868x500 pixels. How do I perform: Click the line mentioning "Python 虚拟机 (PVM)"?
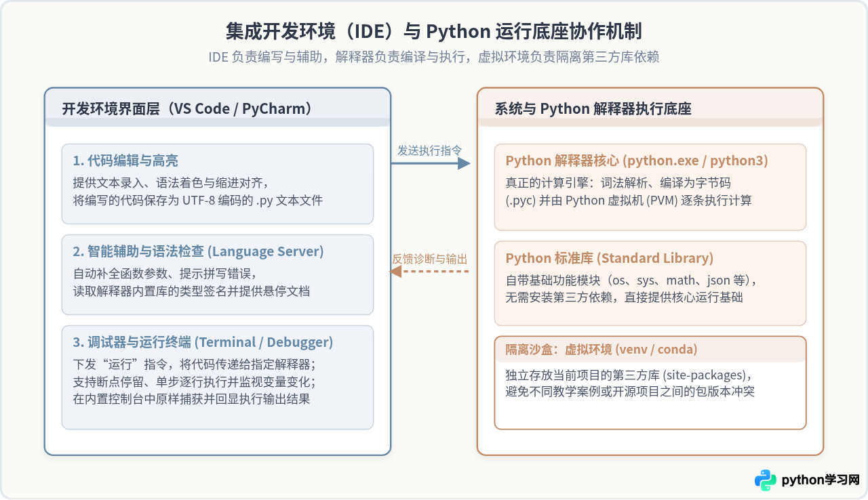click(x=629, y=200)
